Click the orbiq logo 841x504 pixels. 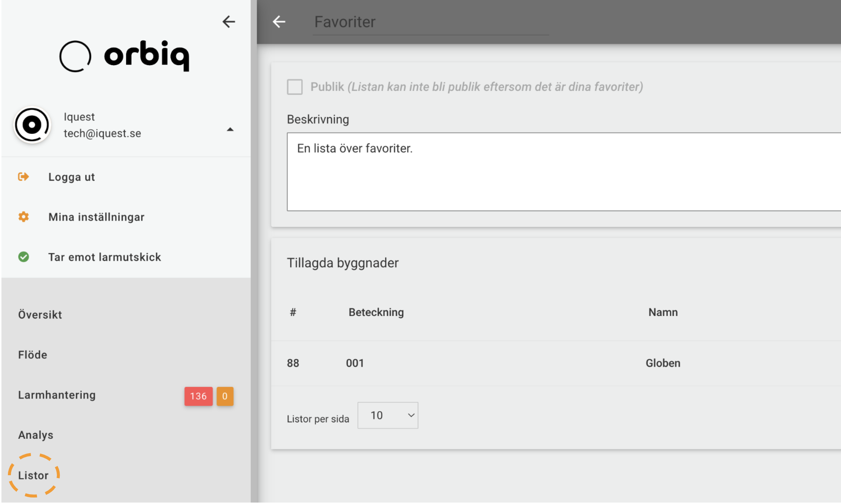(x=124, y=56)
